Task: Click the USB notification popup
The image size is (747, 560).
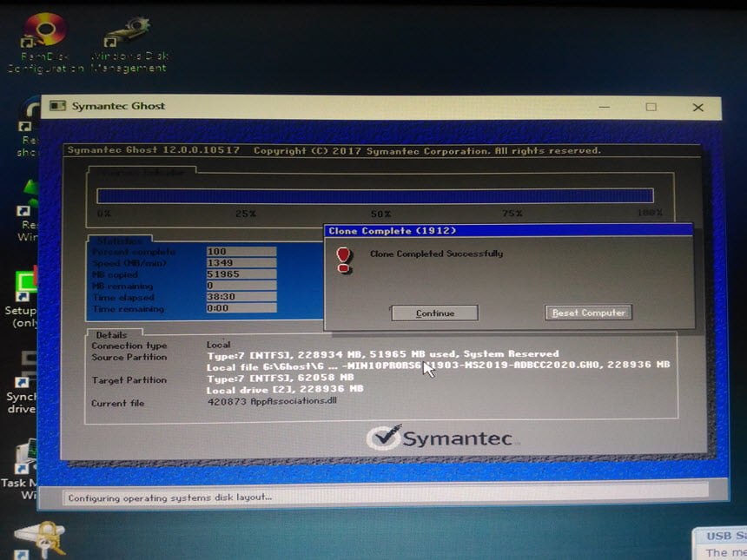Action: click(720, 544)
